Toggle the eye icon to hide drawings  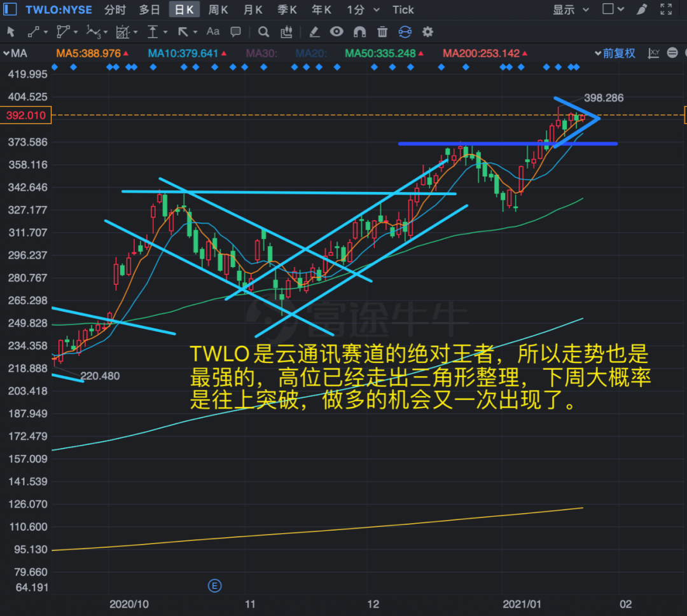click(x=337, y=32)
